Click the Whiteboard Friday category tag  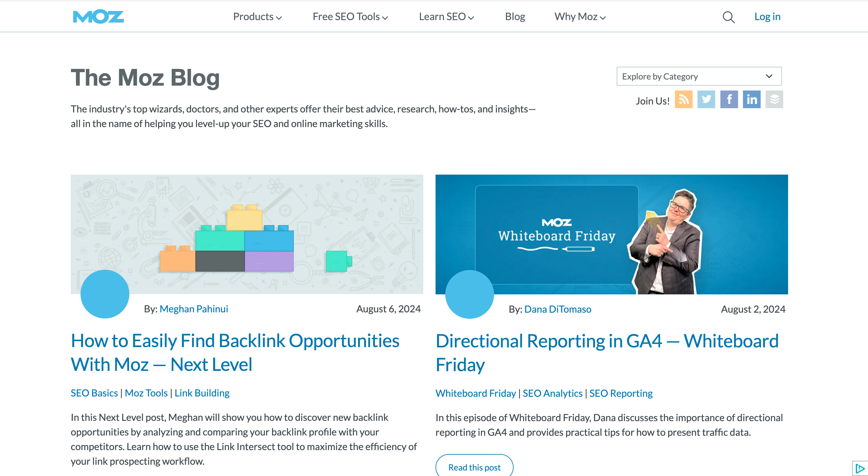475,393
